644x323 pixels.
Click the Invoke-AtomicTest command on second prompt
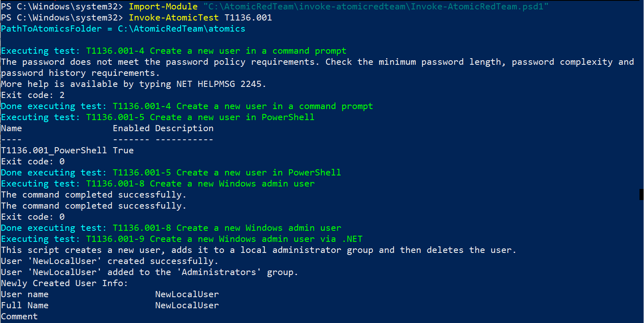(x=174, y=18)
